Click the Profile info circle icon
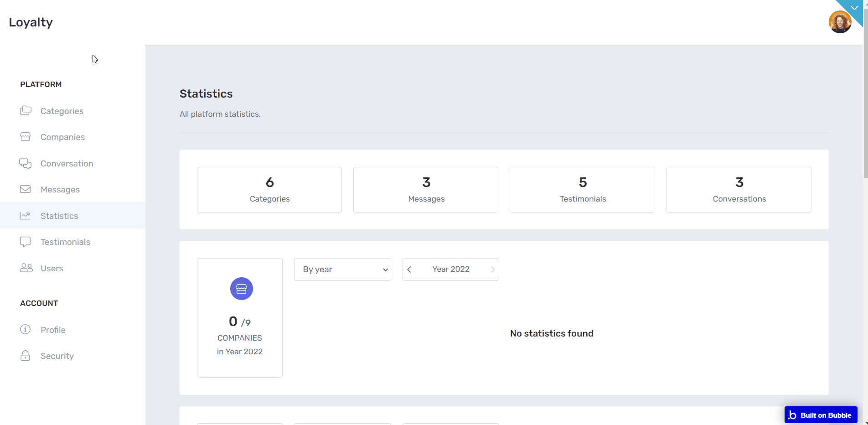 (x=26, y=329)
